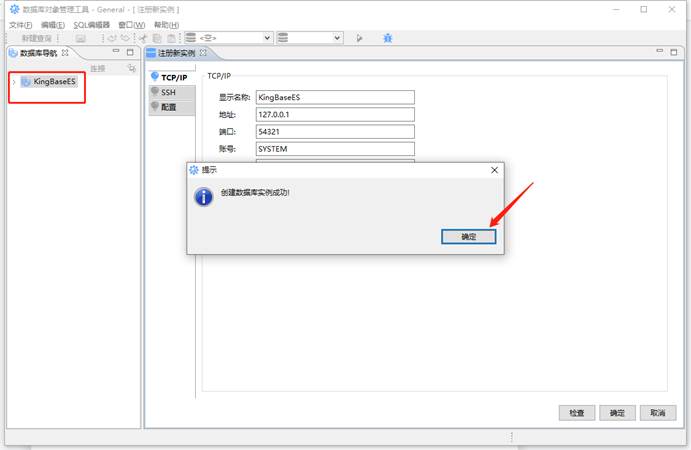The width and height of the screenshot is (691, 450).
Task: Click the link-with-editor icon in the navigator
Action: [131, 68]
